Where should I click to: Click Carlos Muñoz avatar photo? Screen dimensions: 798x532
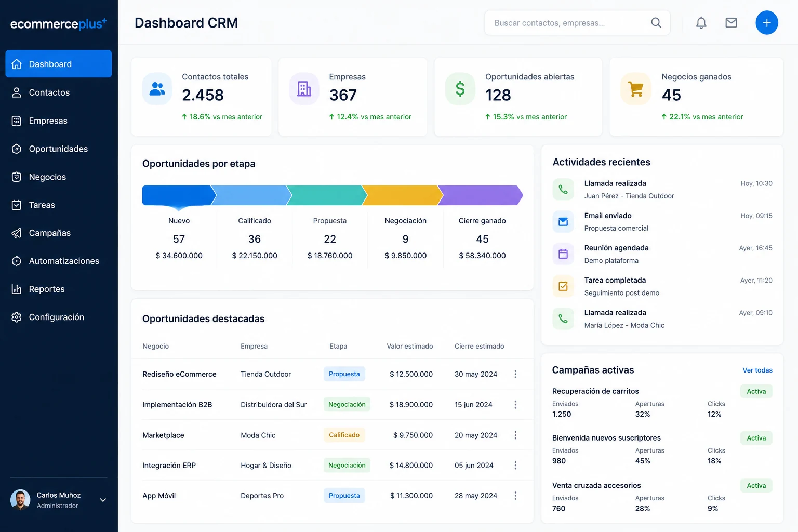point(20,500)
